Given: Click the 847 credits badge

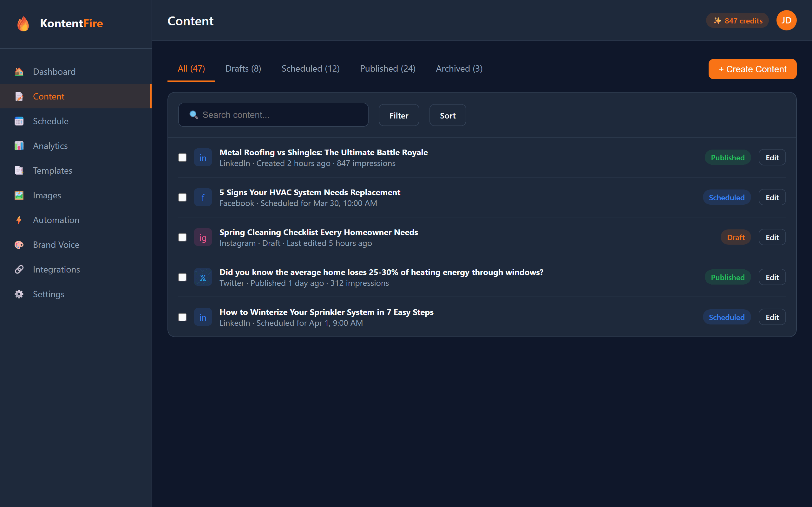Looking at the screenshot, I should pyautogui.click(x=737, y=21).
